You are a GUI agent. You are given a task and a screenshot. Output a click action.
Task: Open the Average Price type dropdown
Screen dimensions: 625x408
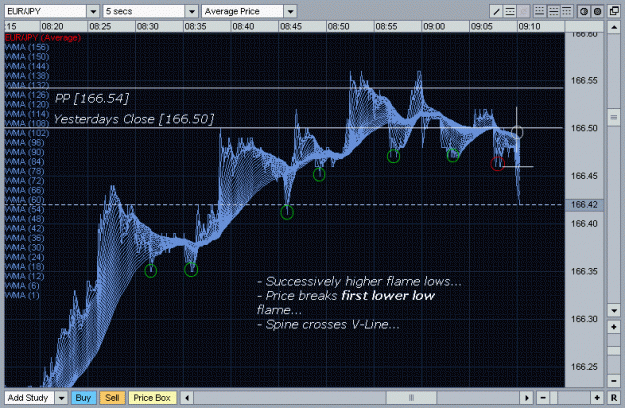[291, 11]
